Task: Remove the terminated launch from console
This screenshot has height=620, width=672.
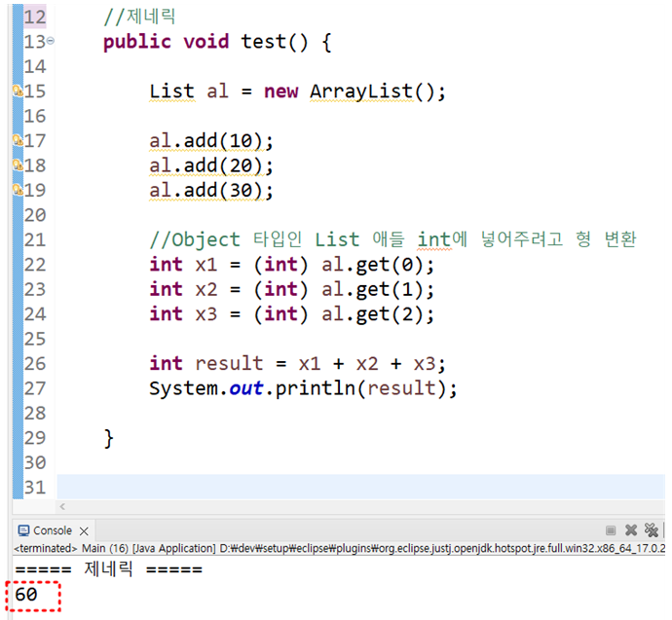Action: (x=631, y=530)
